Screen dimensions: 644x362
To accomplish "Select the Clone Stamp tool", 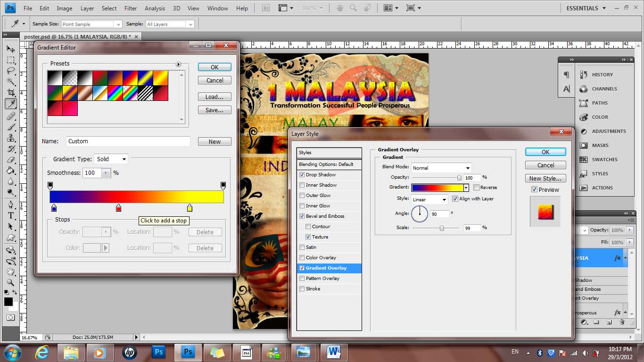I will coord(10,138).
